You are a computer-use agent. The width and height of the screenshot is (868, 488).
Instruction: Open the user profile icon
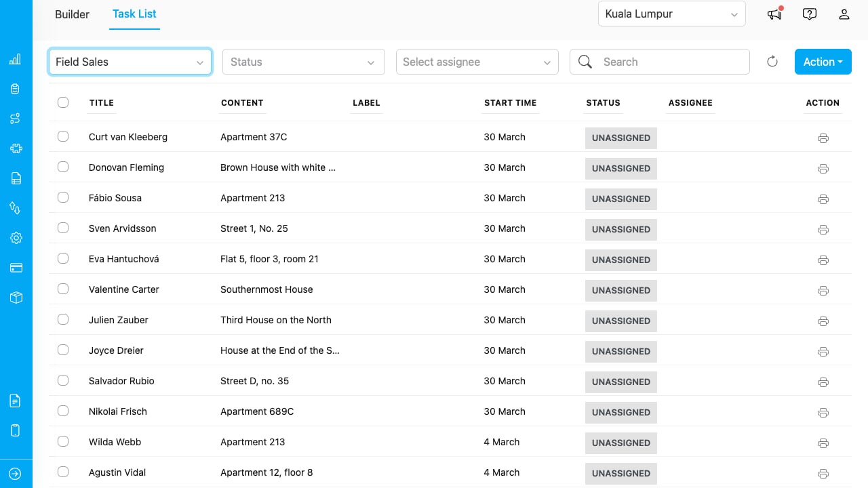click(844, 14)
